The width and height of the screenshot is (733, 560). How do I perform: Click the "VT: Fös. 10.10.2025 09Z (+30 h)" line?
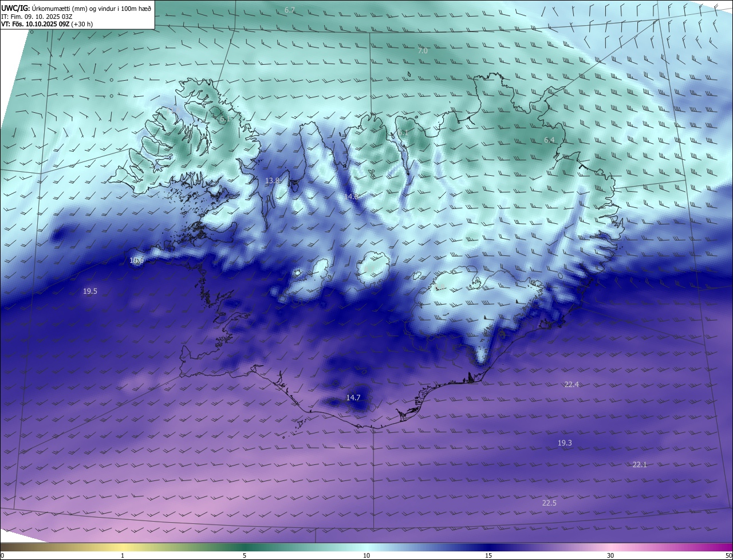[47, 24]
